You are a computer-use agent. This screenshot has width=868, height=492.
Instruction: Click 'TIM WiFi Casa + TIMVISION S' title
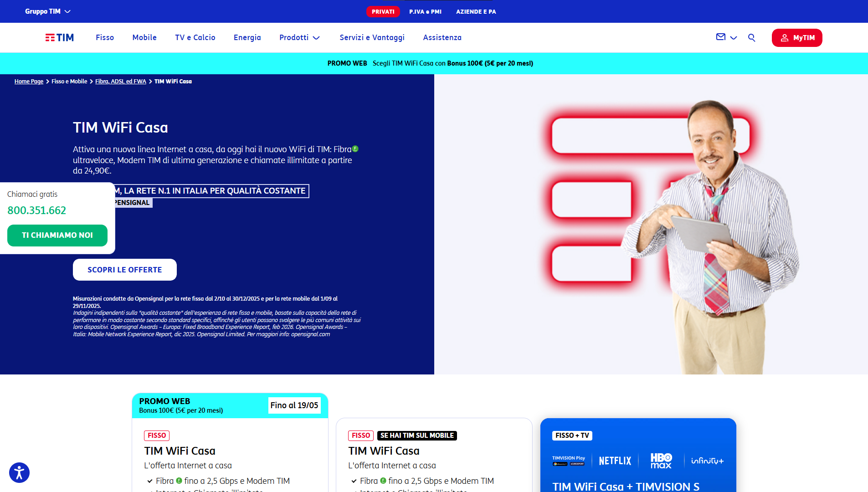(x=626, y=486)
